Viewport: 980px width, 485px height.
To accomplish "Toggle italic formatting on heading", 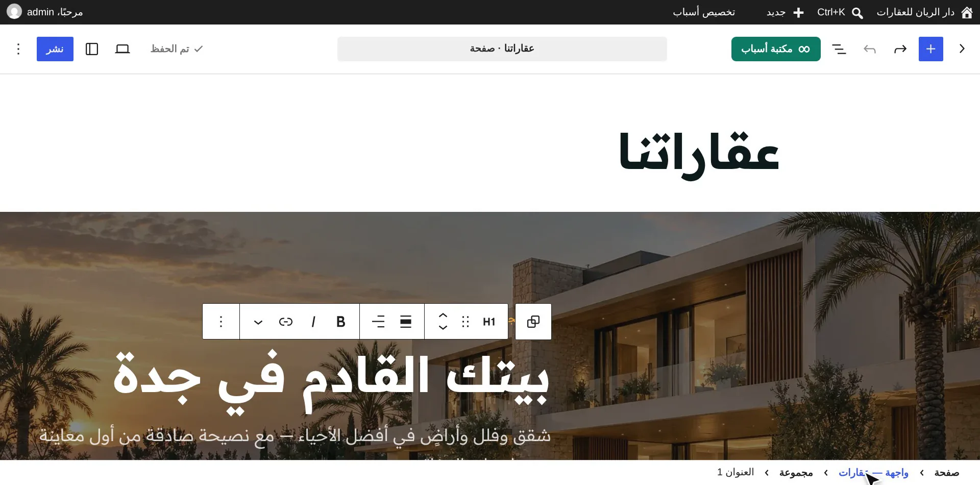I will [x=313, y=322].
